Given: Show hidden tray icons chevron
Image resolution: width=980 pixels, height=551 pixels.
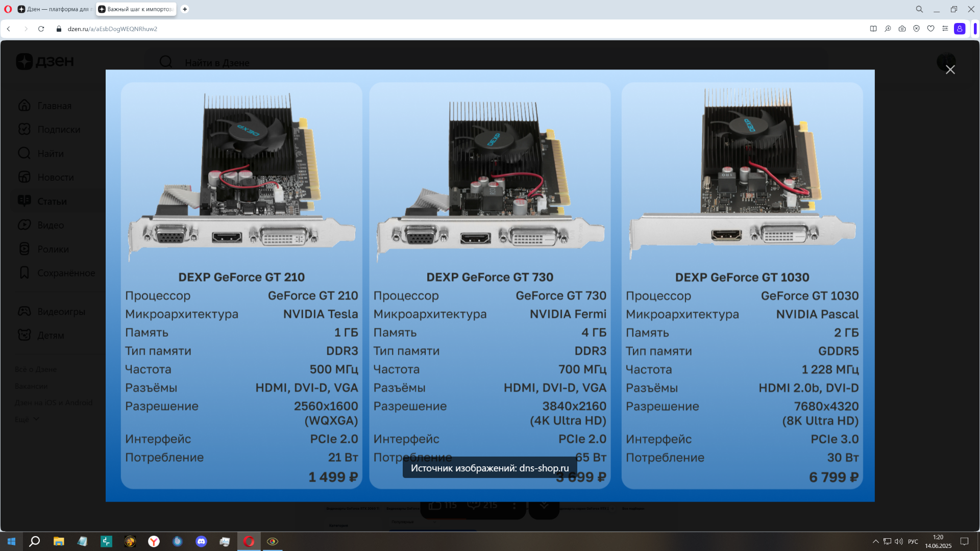Looking at the screenshot, I should [x=875, y=541].
